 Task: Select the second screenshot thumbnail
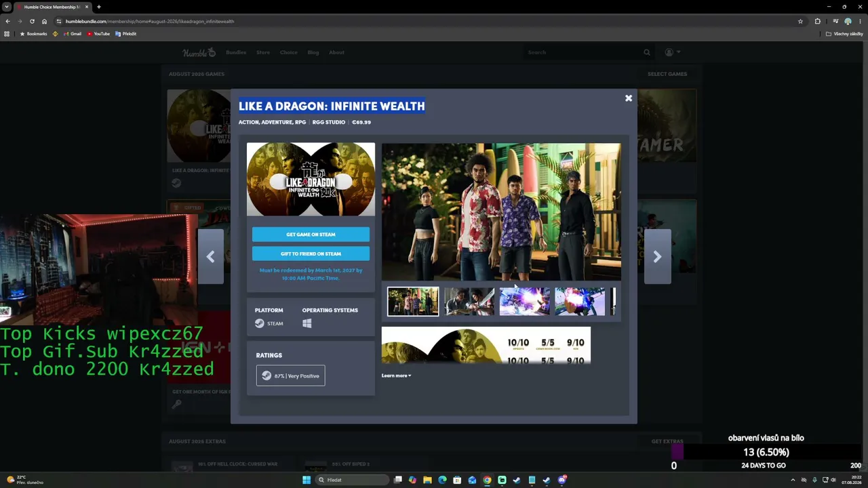(469, 302)
